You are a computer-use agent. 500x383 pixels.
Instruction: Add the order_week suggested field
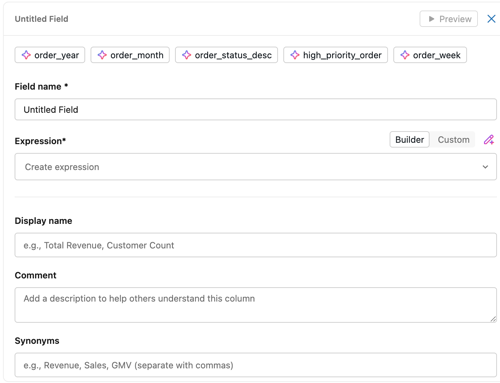(x=430, y=55)
